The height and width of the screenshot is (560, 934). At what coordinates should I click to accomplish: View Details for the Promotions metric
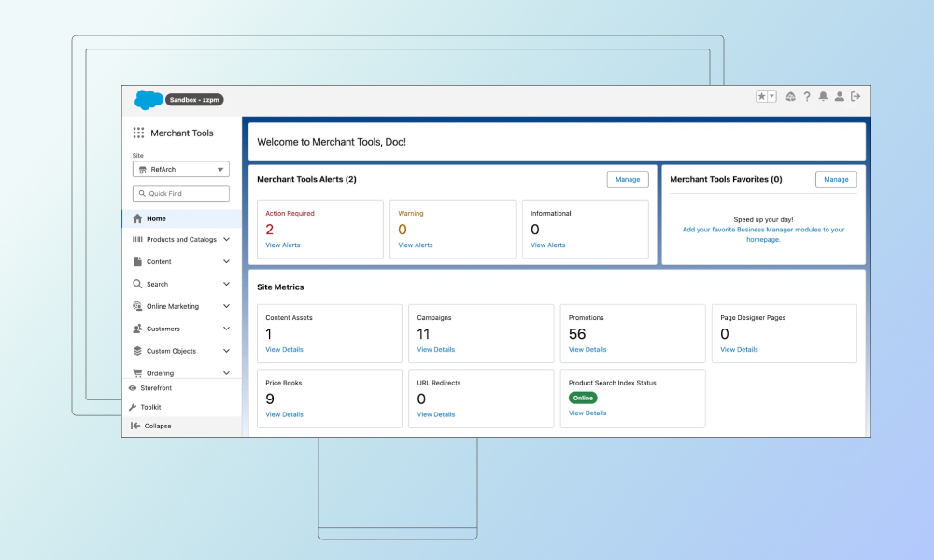point(587,349)
